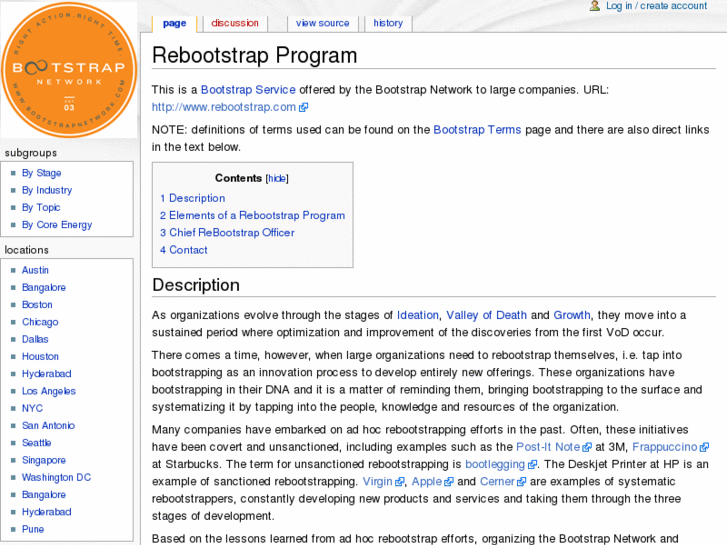Jump to 4 Contact in contents

coord(184,250)
